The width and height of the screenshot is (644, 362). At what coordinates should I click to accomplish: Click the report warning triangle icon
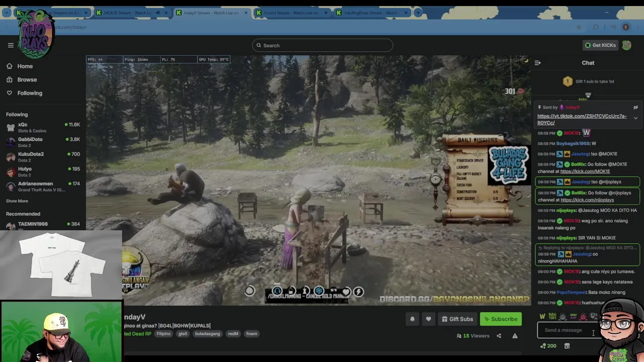515,336
